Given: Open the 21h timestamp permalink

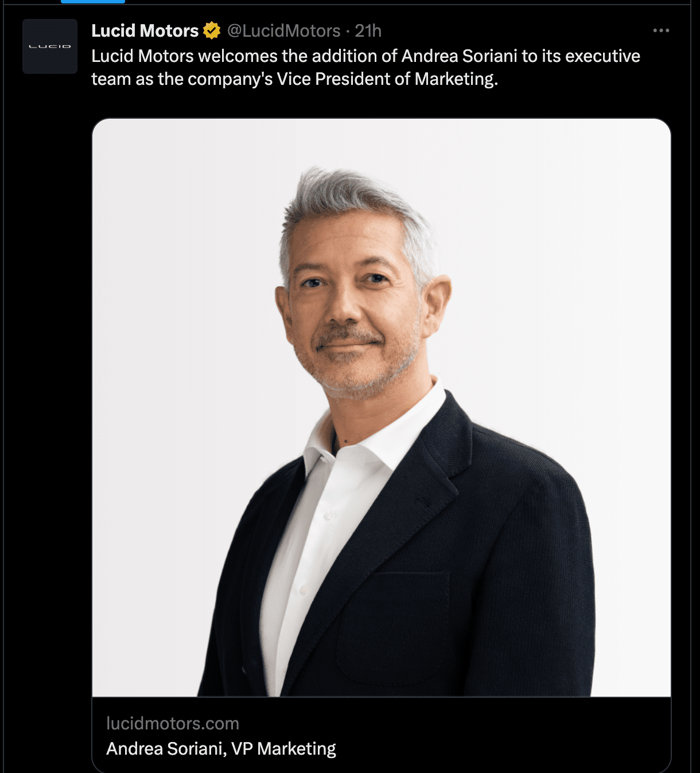Looking at the screenshot, I should coord(368,30).
